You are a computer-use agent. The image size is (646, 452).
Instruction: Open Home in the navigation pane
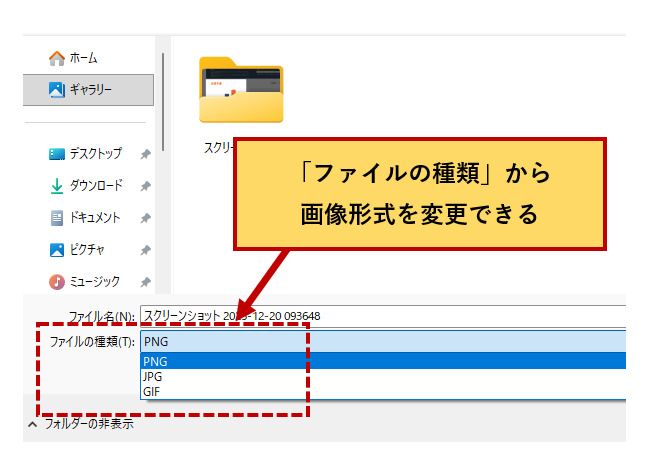click(x=73, y=58)
